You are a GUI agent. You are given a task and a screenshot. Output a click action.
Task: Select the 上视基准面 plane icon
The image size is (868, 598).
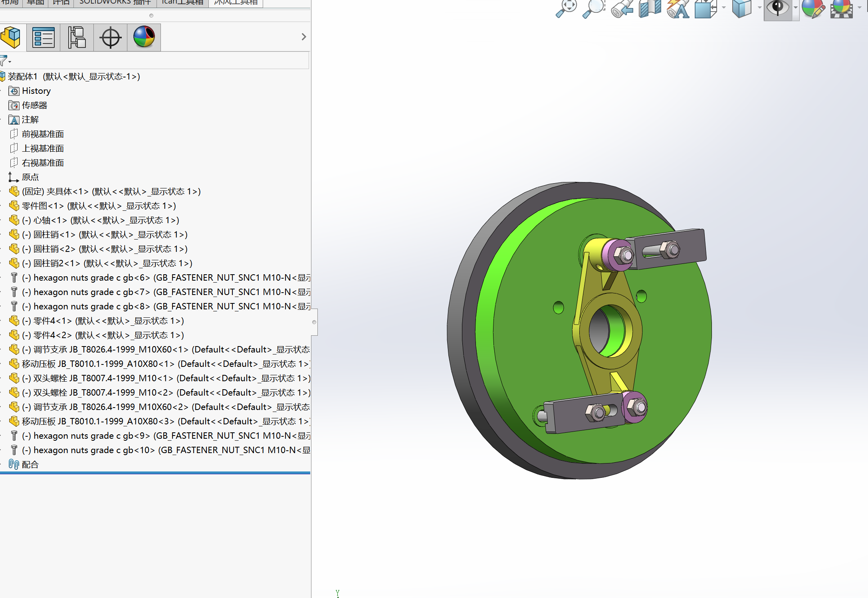coord(14,148)
